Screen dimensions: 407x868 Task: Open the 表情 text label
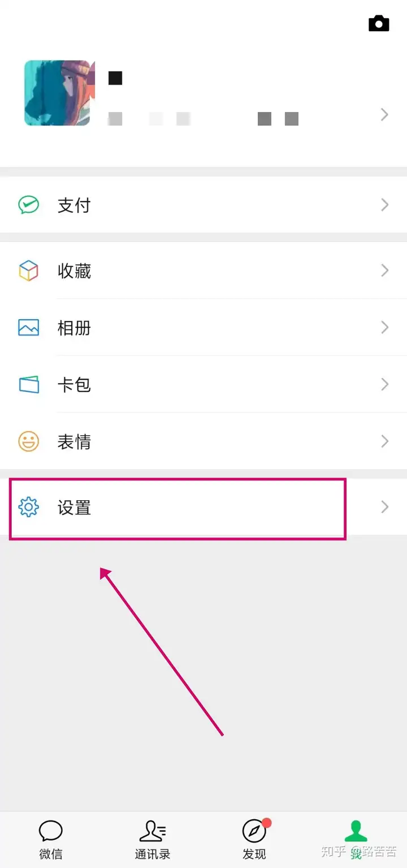click(x=74, y=441)
